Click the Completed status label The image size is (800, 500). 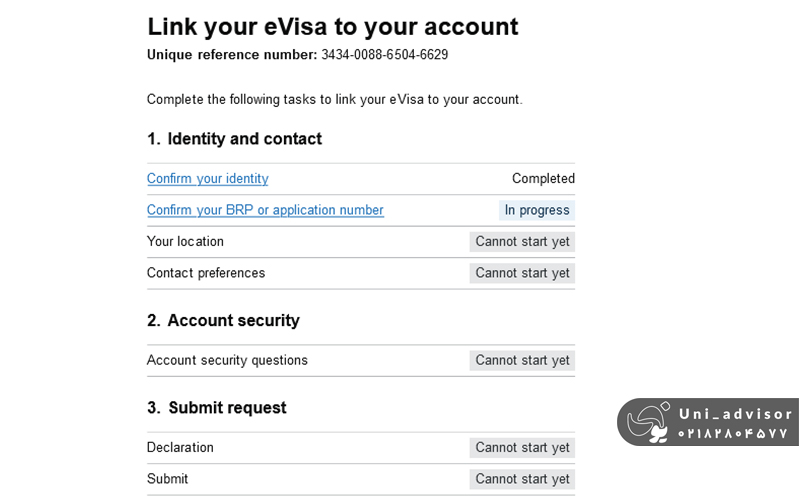[543, 179]
